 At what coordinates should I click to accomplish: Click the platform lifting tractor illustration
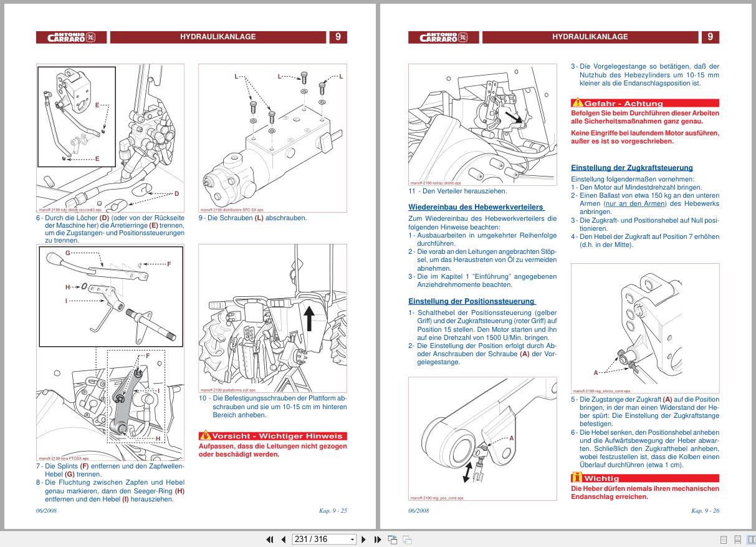(272, 318)
